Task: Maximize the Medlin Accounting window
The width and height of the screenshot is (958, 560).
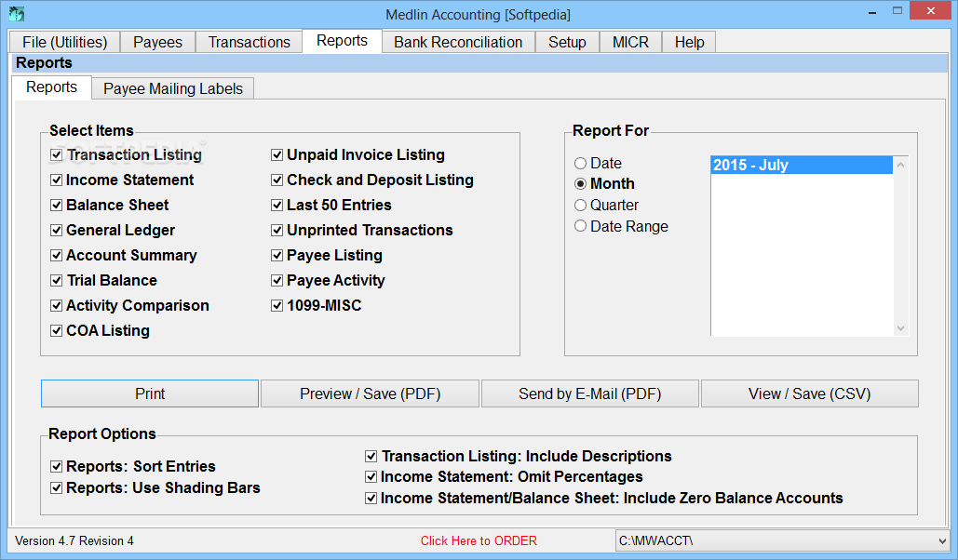Action: coord(897,10)
